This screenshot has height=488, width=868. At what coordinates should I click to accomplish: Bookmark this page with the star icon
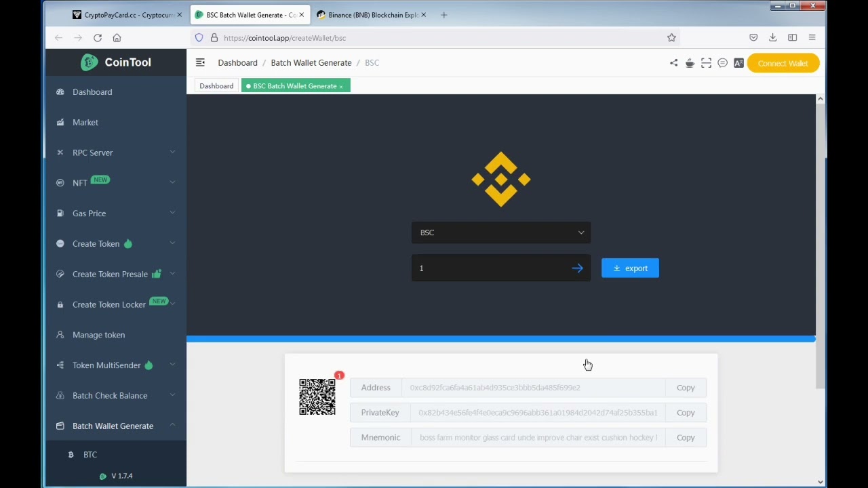(x=671, y=38)
